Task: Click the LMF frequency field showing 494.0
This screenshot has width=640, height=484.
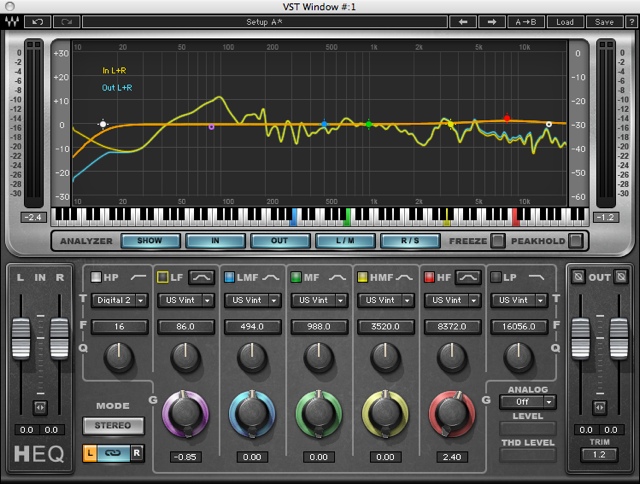Action: click(x=252, y=327)
